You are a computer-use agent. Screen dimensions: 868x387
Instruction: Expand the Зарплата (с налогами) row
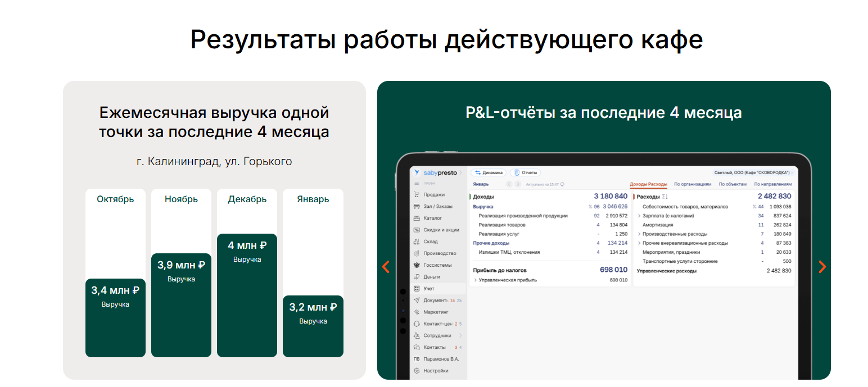click(x=639, y=216)
